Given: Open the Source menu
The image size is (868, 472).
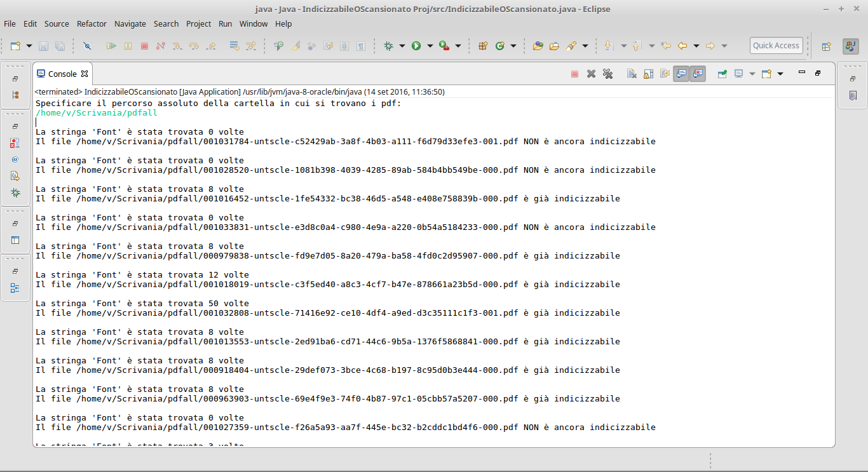Looking at the screenshot, I should click(x=57, y=24).
